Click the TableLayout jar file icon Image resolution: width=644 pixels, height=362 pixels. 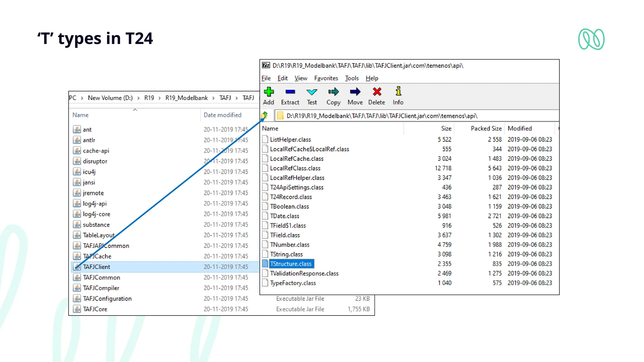click(x=77, y=235)
